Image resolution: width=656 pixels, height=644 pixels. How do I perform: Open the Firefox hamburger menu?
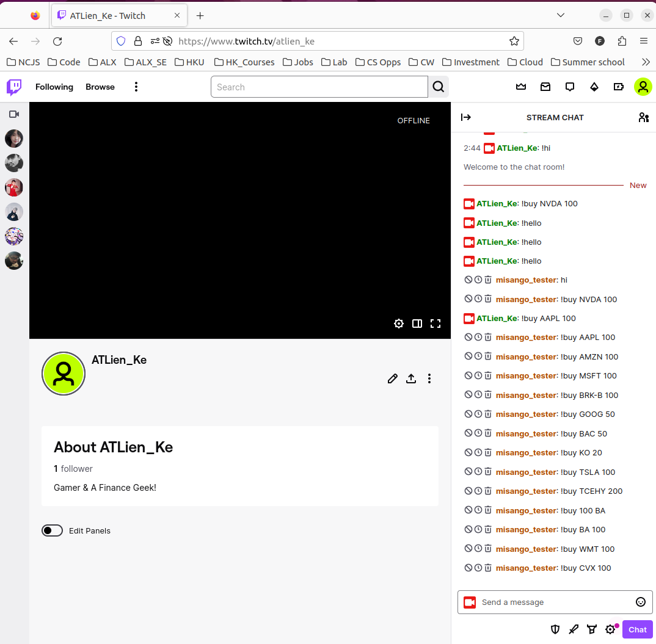644,41
